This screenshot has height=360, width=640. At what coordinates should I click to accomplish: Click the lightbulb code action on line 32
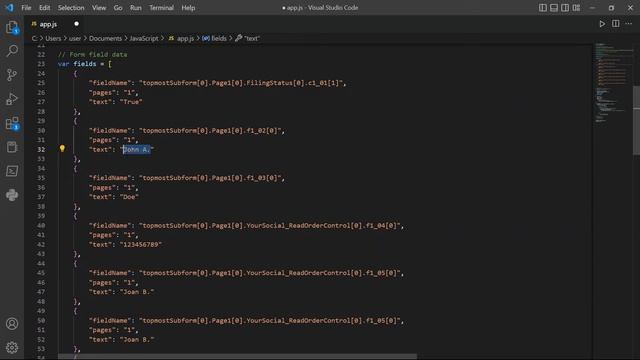coord(62,149)
